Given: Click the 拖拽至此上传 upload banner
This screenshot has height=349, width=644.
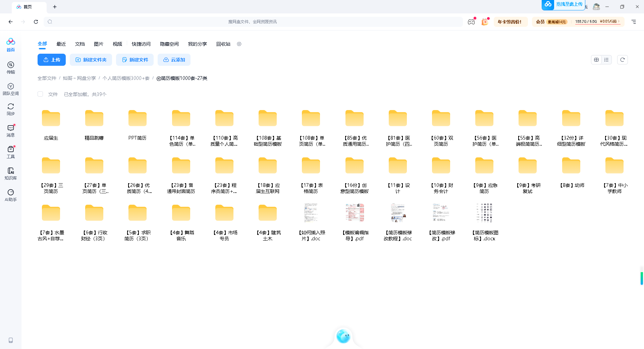Looking at the screenshot, I should point(563,4).
